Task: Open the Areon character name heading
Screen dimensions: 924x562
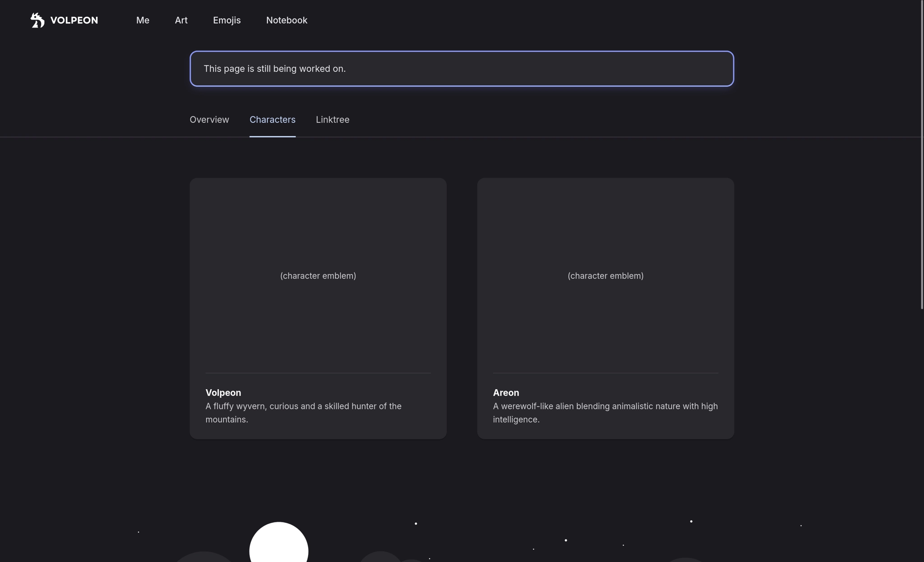Action: [x=506, y=392]
